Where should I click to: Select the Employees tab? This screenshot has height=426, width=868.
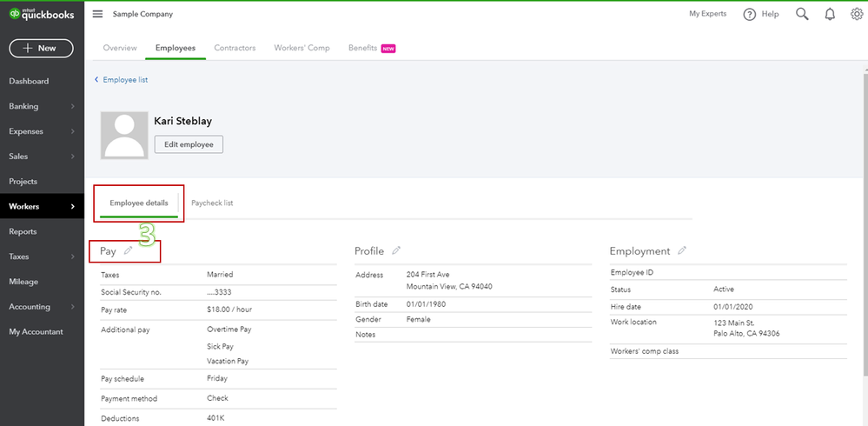pos(176,48)
